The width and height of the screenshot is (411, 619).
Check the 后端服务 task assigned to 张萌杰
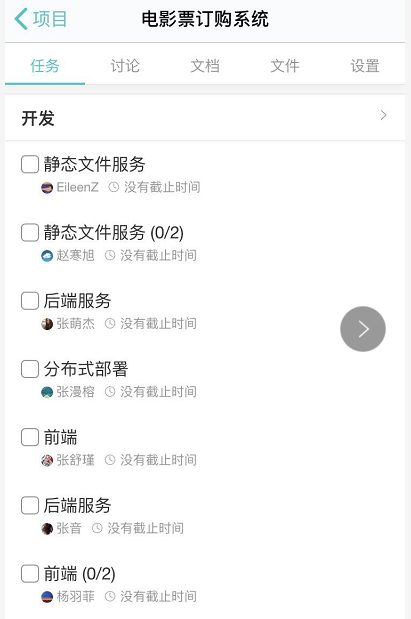(30, 301)
